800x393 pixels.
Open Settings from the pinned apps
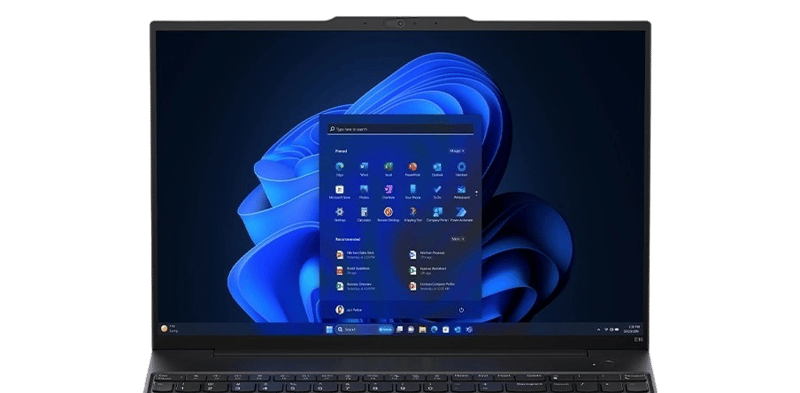click(x=339, y=214)
